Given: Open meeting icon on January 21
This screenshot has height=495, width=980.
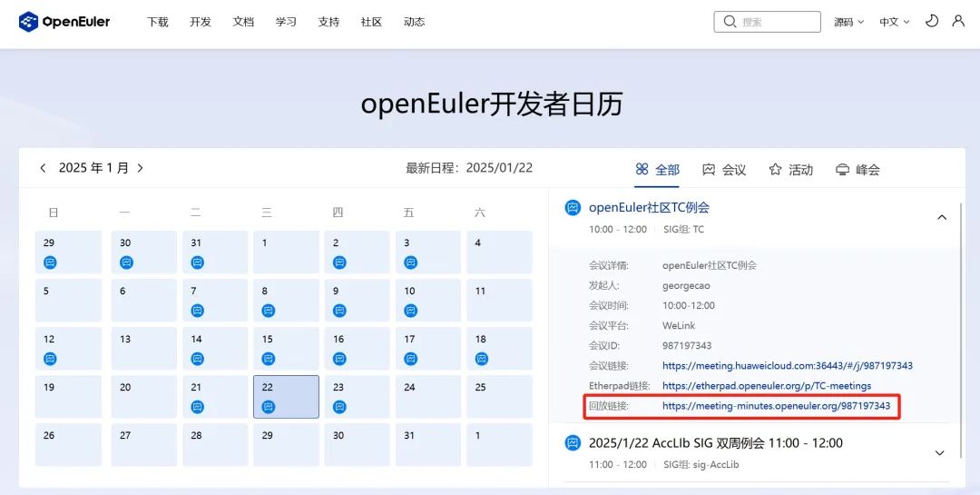Looking at the screenshot, I should click(x=198, y=407).
